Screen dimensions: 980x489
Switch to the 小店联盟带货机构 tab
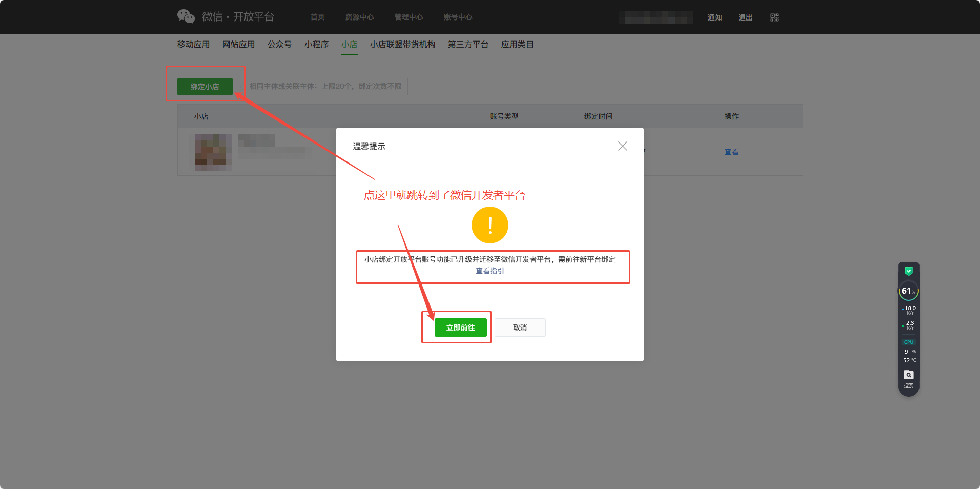(403, 45)
